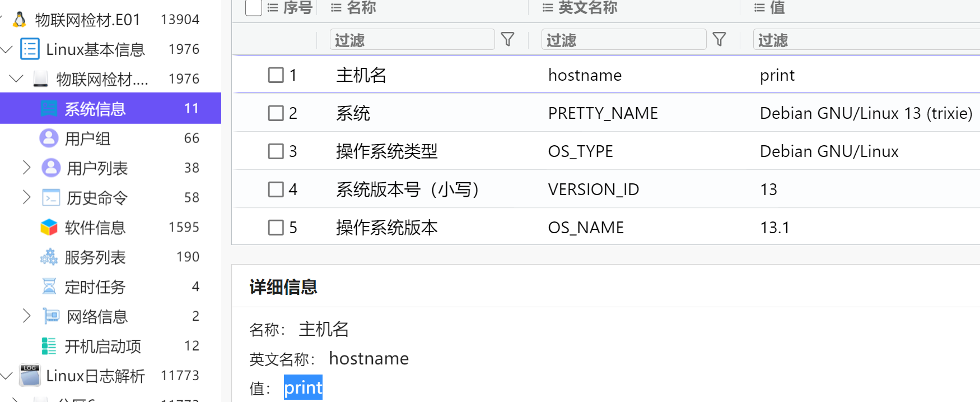
Task: Enable the checkbox for row 5 操作系统版本
Action: [x=276, y=228]
